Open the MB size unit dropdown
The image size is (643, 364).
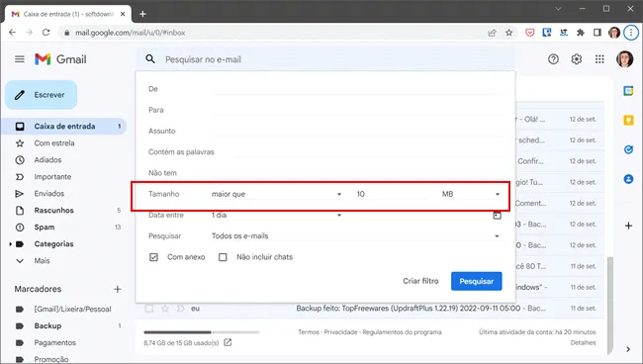(x=471, y=194)
